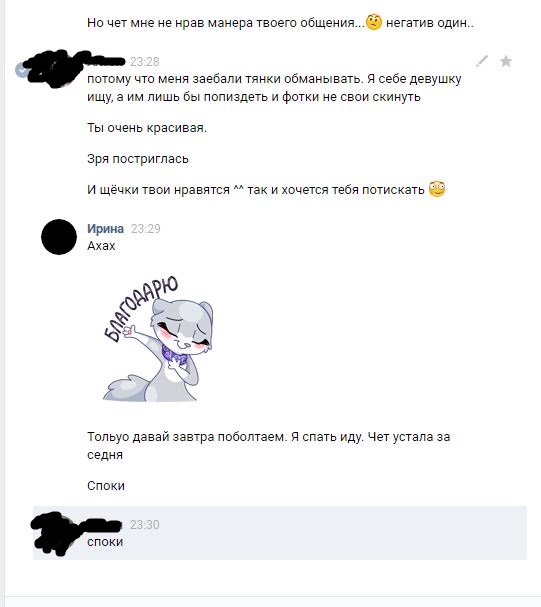Open Ирина's profile via her name
Screen dimensions: 541x607
click(105, 228)
